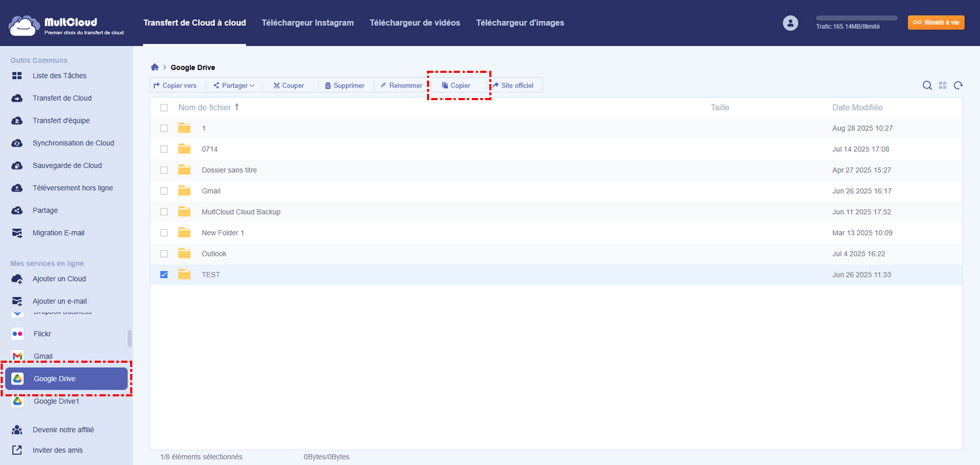
Task: Check the box for folder 0714
Action: [x=164, y=149]
